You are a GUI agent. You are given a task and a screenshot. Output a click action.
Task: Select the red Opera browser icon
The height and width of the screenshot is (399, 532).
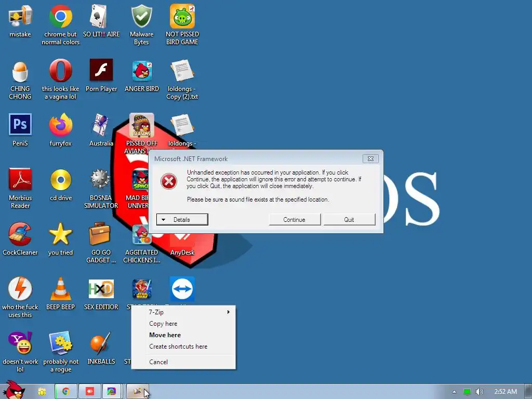point(60,71)
